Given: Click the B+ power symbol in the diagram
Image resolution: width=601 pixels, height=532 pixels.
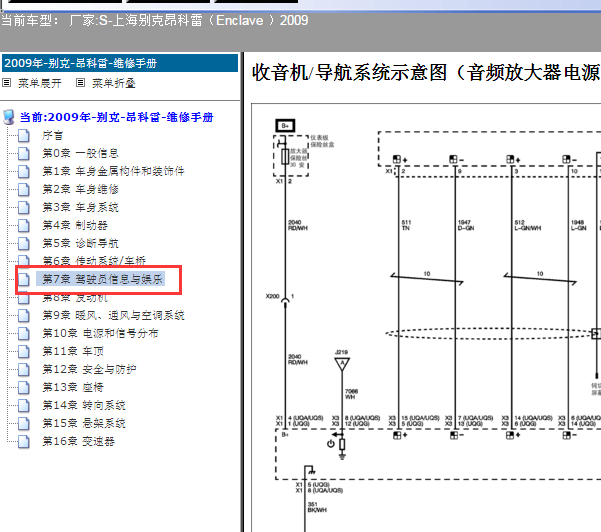Looking at the screenshot, I should click(x=285, y=126).
